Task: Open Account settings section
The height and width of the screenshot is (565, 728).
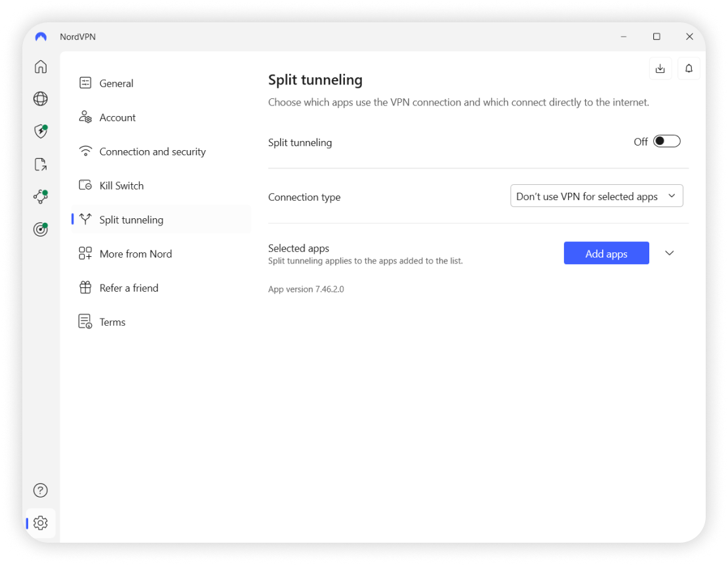Action: click(x=117, y=117)
